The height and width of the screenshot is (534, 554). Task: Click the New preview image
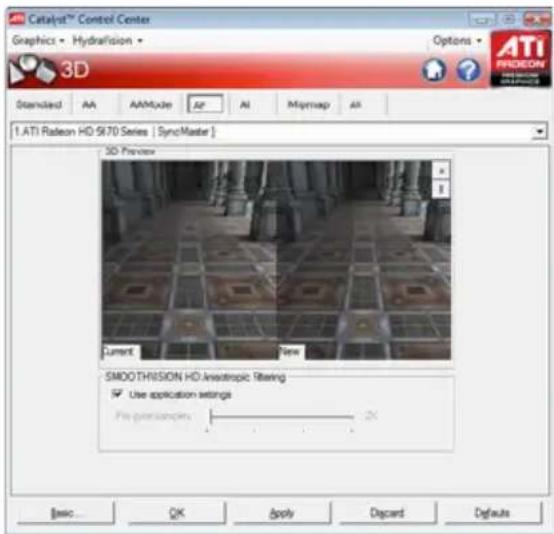pyautogui.click(x=364, y=260)
